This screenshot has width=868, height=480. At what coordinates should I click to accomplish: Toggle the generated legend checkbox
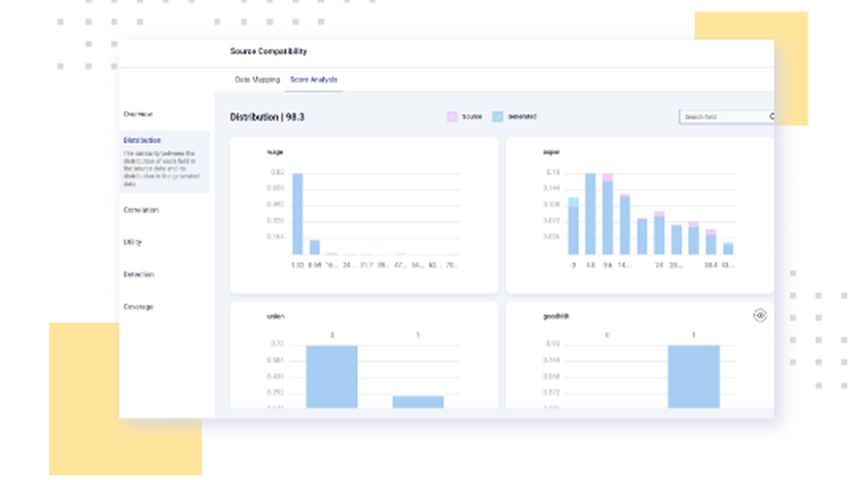click(497, 117)
